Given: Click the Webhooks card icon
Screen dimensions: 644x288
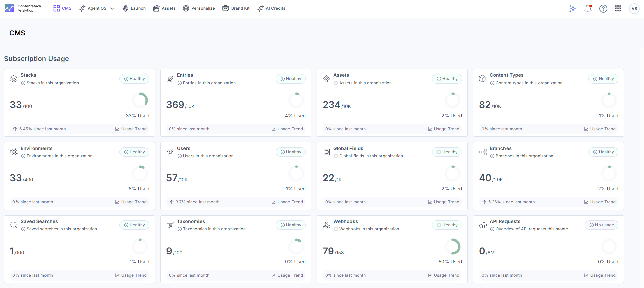Looking at the screenshot, I should [327, 225].
